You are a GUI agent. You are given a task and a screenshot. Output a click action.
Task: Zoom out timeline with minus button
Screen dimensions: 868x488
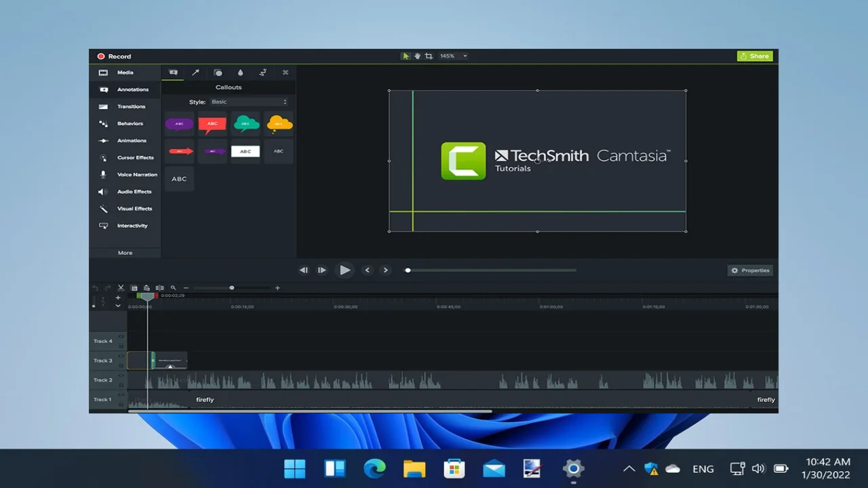186,288
